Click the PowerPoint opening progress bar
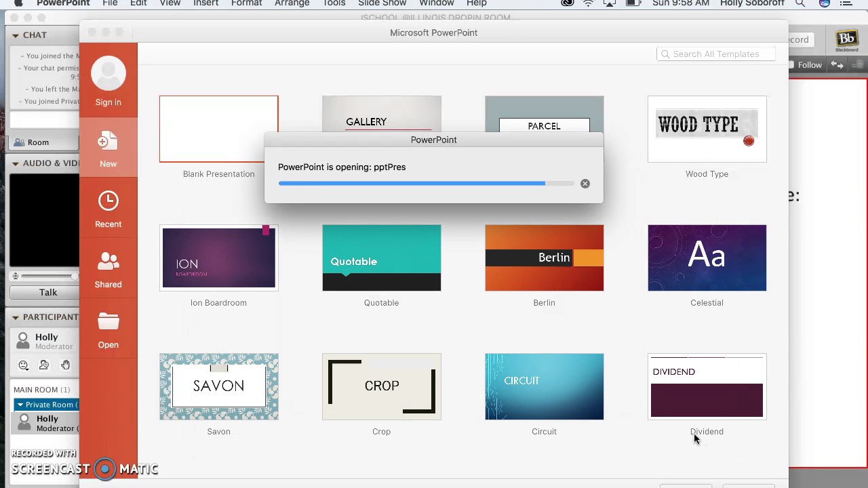This screenshot has height=488, width=868. click(x=426, y=183)
